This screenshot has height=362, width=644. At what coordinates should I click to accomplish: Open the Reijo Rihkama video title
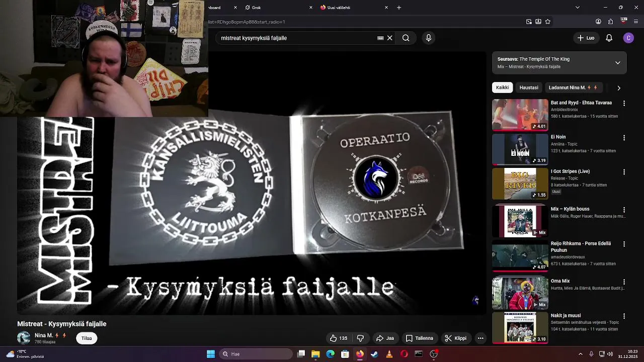(581, 246)
